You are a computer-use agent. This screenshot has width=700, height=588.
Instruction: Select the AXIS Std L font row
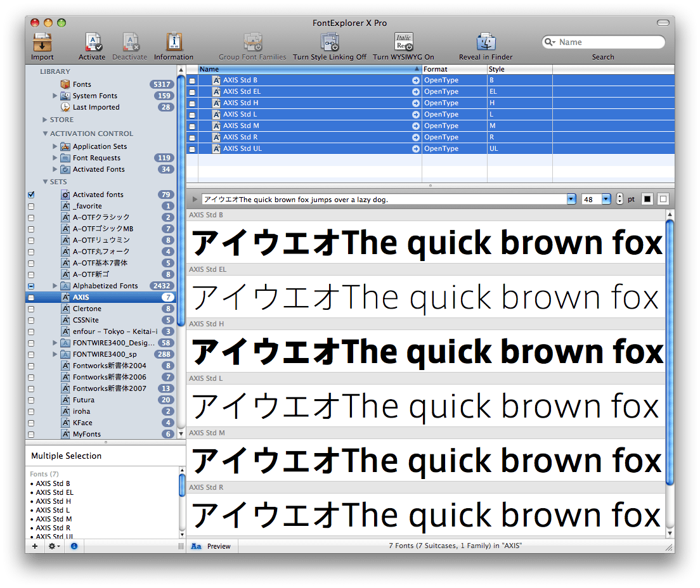click(x=431, y=114)
